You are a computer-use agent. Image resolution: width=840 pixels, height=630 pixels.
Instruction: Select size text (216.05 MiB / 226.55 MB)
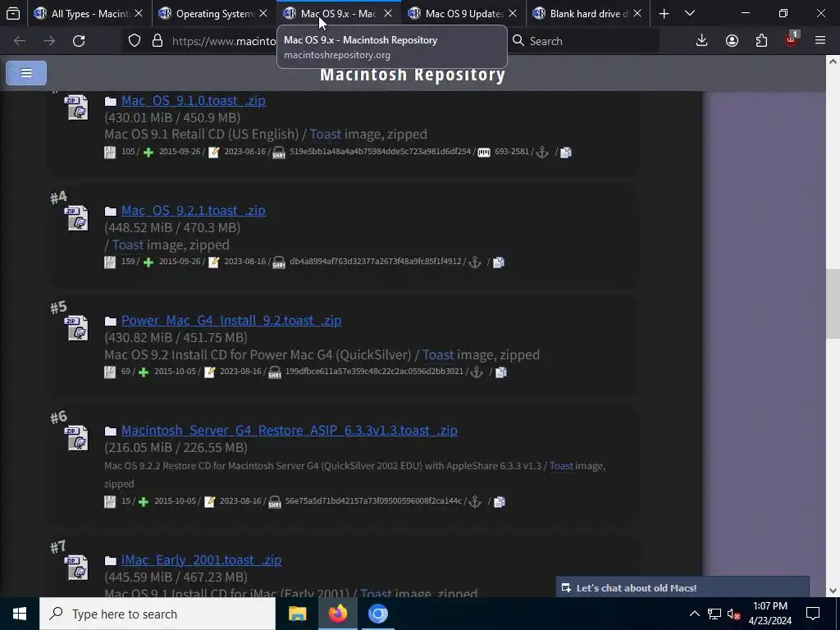[x=176, y=447]
